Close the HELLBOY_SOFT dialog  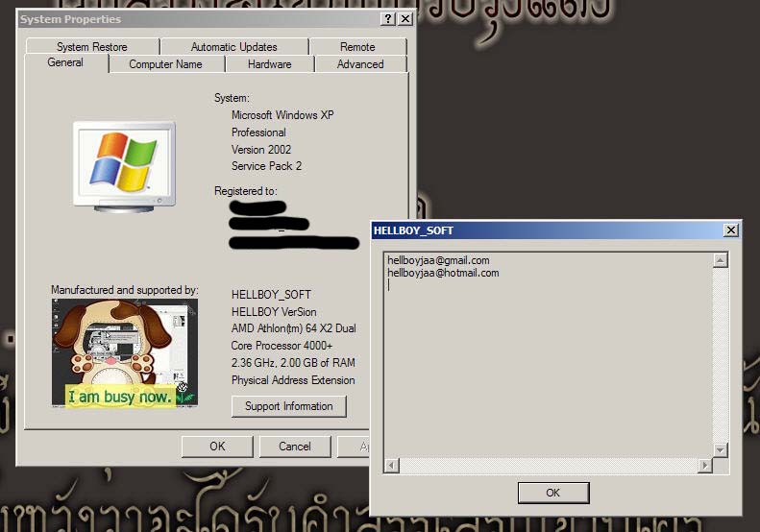pyautogui.click(x=730, y=230)
